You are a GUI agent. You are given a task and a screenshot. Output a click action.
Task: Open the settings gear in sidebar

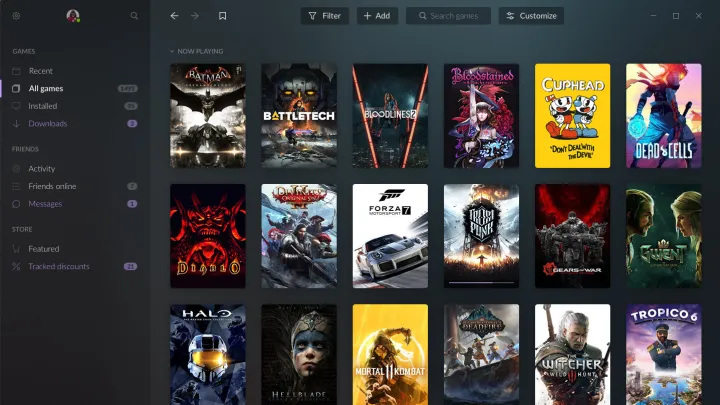[x=16, y=16]
